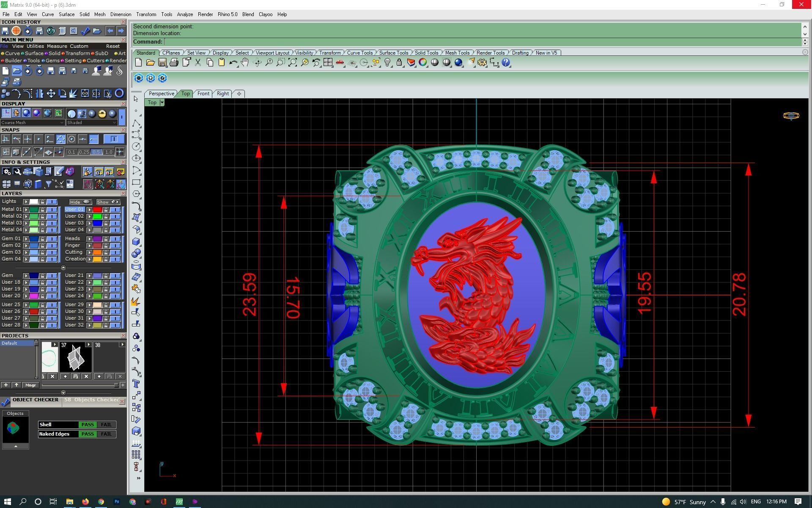This screenshot has width=812, height=508.
Task: Switch to the Perspective viewport tab
Action: [161, 94]
